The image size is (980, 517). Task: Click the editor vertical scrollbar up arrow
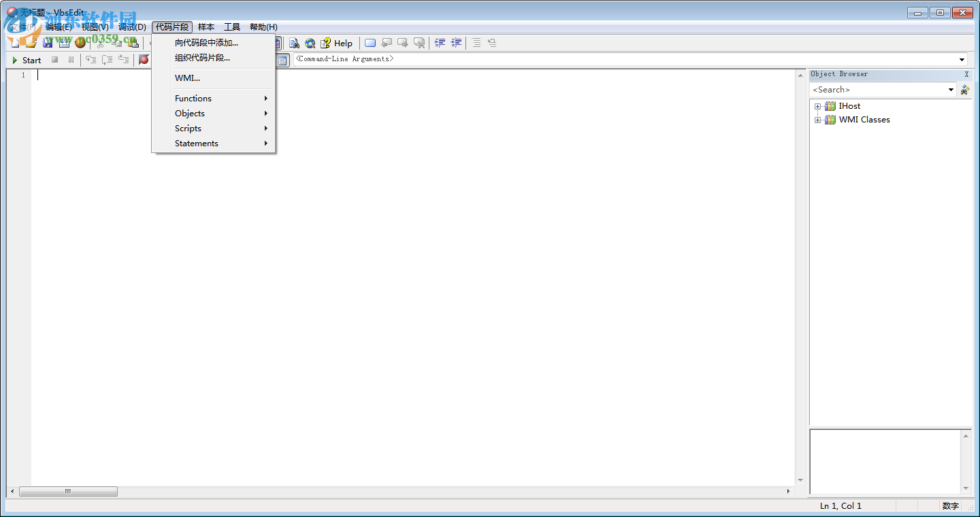800,74
